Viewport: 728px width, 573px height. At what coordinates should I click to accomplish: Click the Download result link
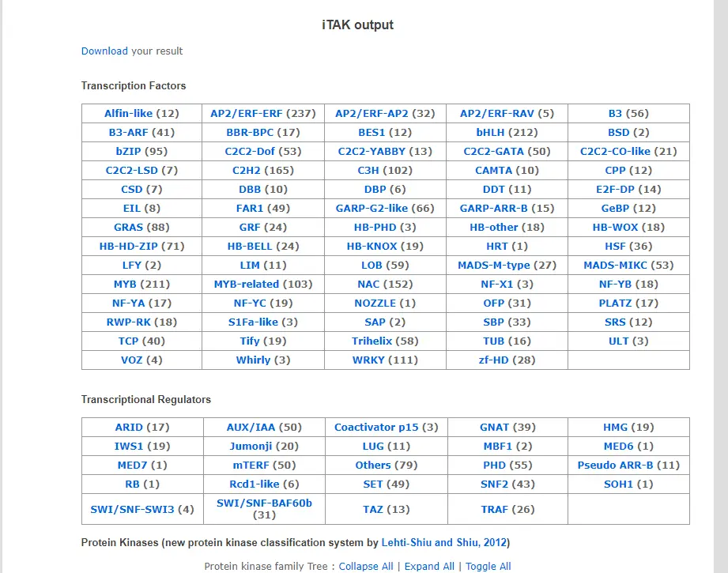click(x=104, y=51)
